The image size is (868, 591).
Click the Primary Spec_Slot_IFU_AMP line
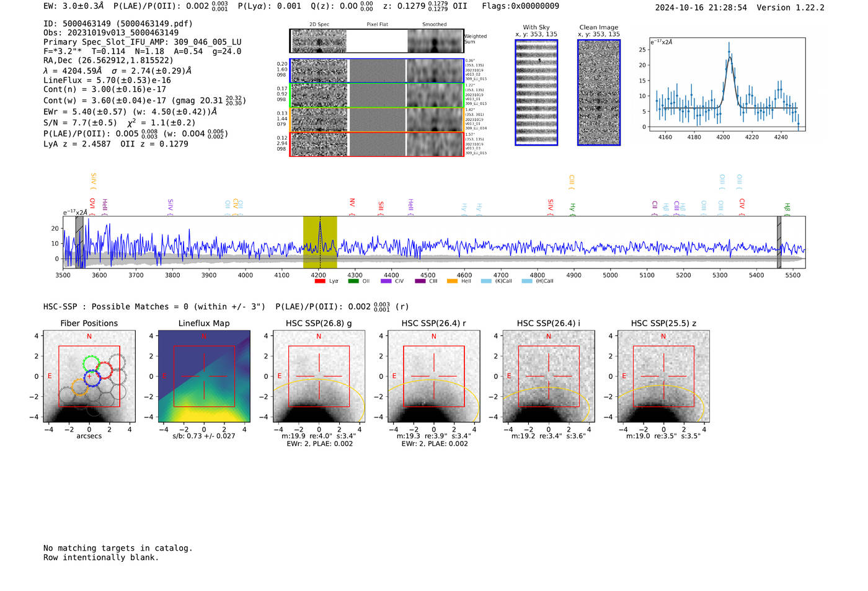[x=143, y=42]
